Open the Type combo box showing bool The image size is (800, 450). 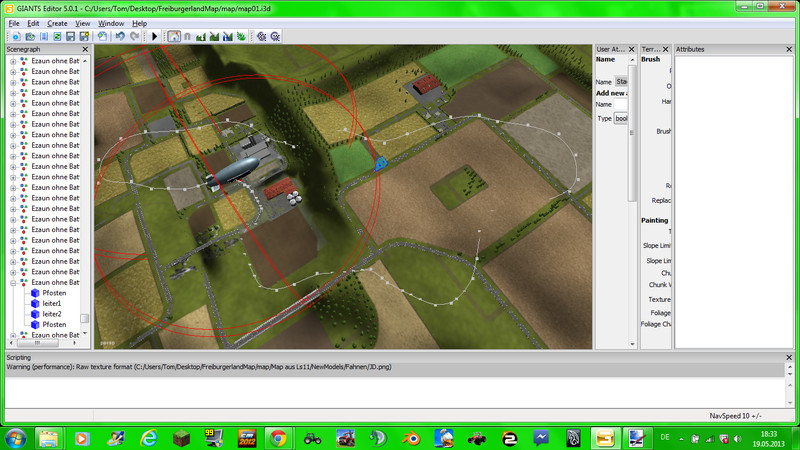[621, 118]
